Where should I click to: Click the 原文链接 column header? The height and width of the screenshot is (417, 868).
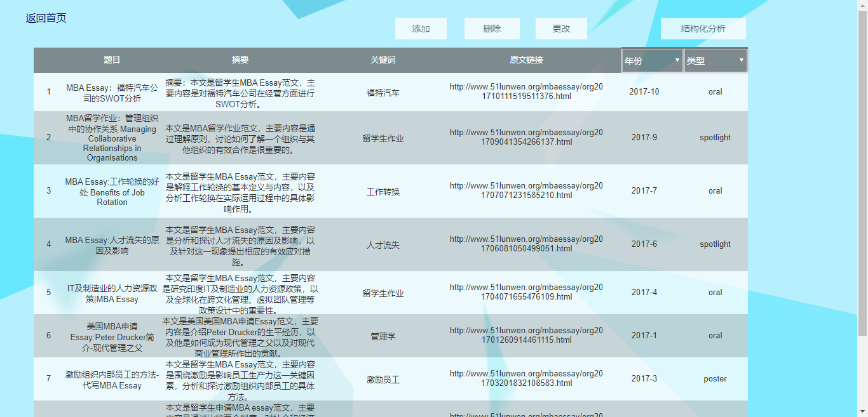(x=526, y=60)
